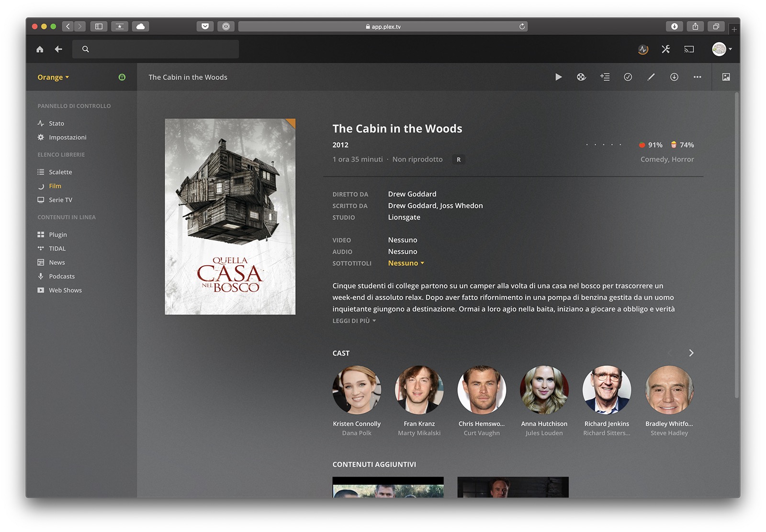This screenshot has width=766, height=532.
Task: Open the activity monitor icon
Action: 643,49
